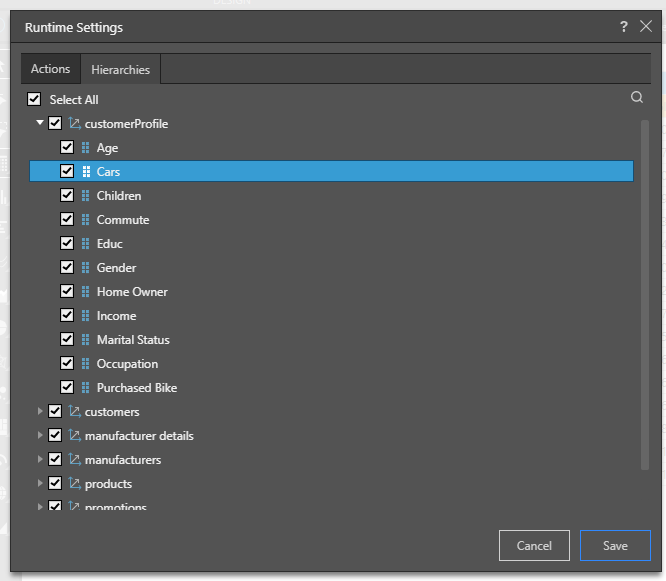The width and height of the screenshot is (666, 581).
Task: Click the Income hierarchy grid icon
Action: (85, 316)
